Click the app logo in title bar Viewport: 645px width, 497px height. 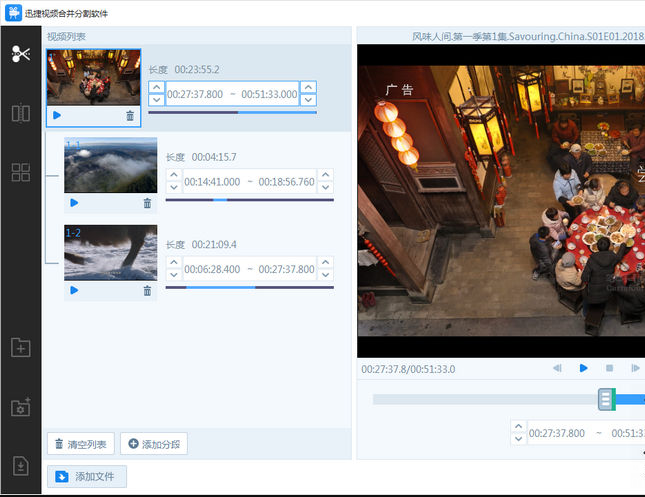coord(14,13)
